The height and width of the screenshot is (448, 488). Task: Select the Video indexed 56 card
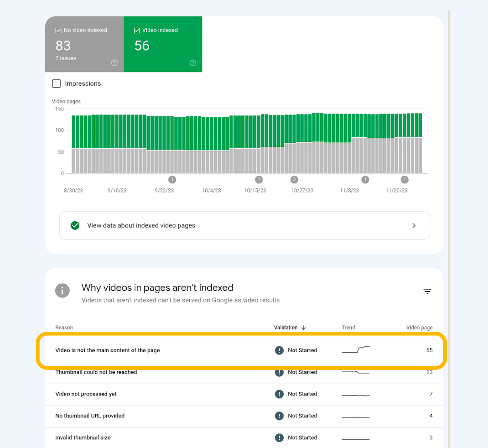click(x=163, y=44)
